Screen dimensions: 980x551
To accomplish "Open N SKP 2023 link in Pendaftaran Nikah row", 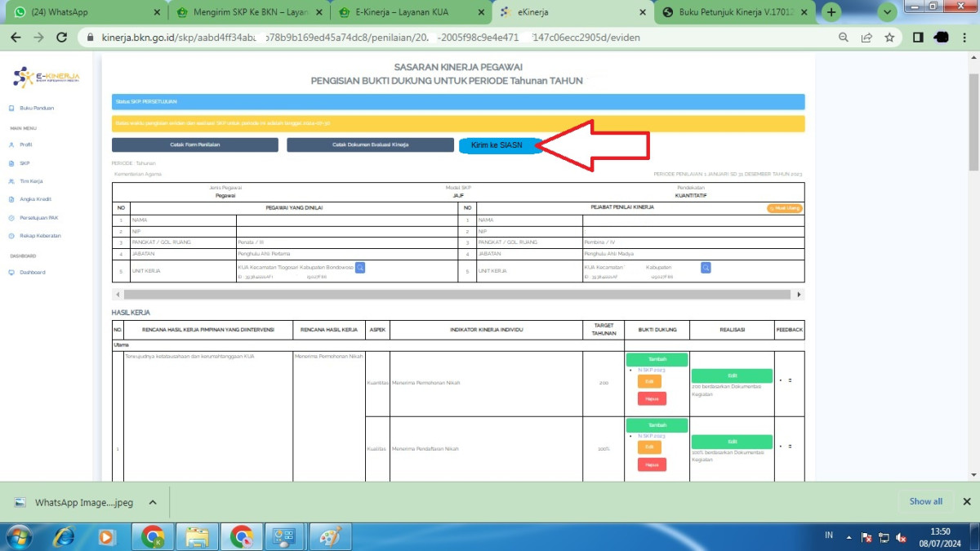I will [652, 436].
